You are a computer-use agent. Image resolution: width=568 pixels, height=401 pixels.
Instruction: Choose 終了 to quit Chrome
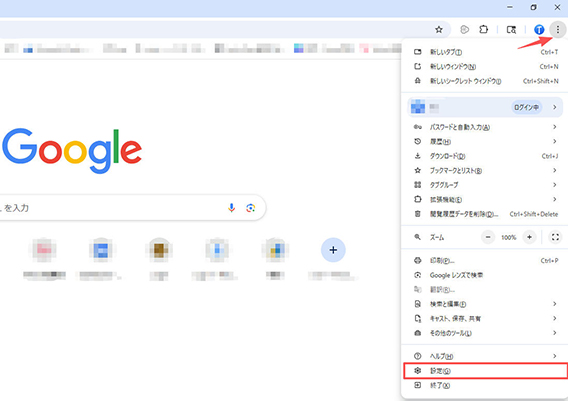[484, 385]
